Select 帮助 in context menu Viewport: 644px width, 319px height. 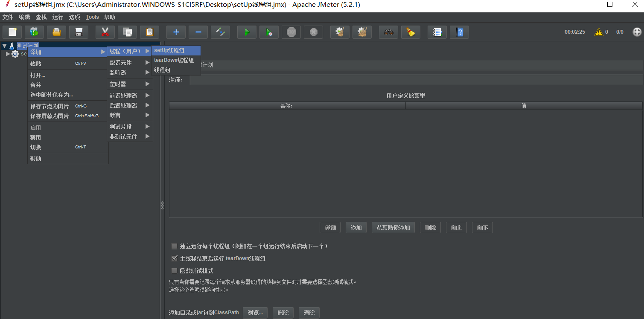coord(68,159)
